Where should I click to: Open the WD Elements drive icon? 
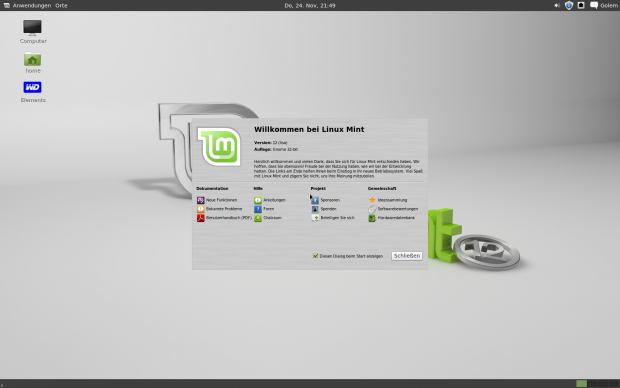click(x=32, y=87)
